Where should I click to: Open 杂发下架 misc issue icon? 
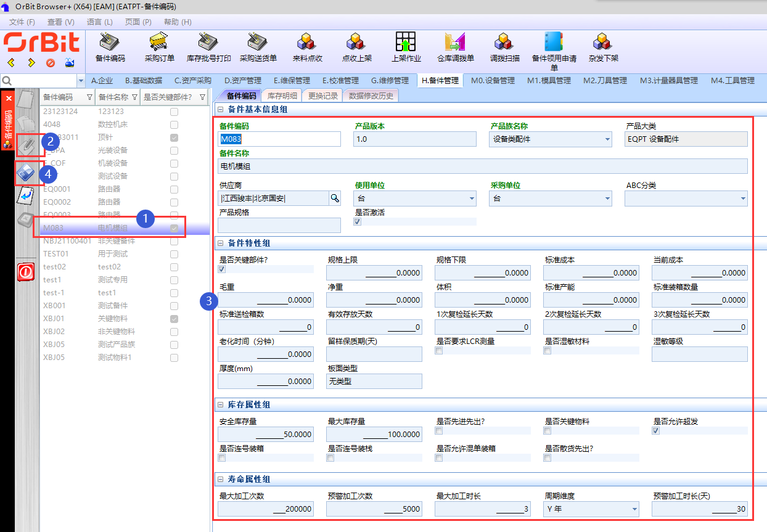(x=603, y=48)
